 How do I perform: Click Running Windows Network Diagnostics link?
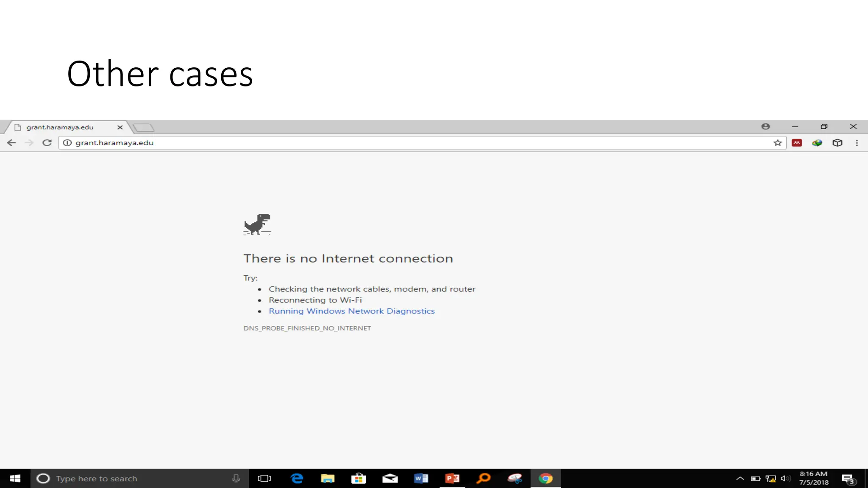pos(351,311)
